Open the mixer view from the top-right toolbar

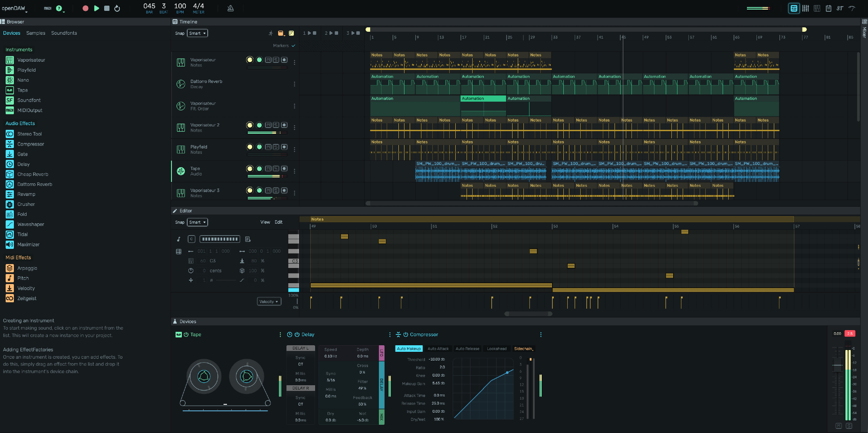coord(806,8)
